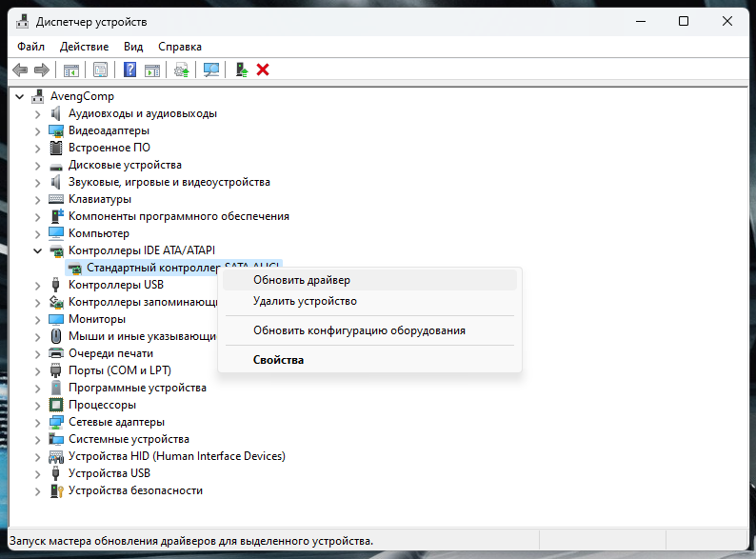Open the Действие menu
Screen dimensions: 756x559
[85, 47]
